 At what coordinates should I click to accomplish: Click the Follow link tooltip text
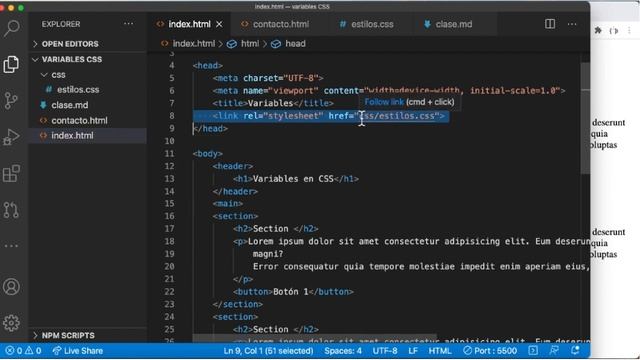(x=384, y=102)
